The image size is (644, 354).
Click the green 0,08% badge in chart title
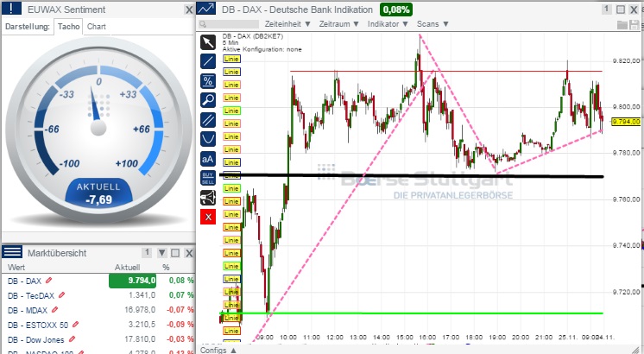[396, 9]
